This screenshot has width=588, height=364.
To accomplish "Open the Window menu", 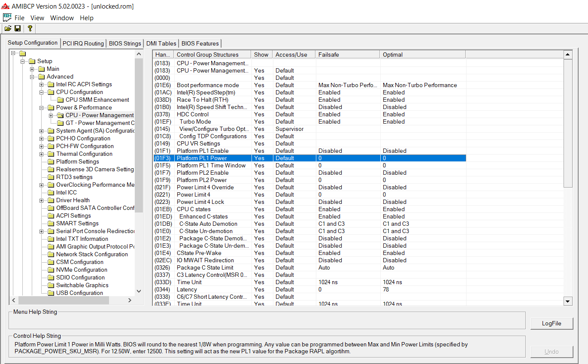I will [x=62, y=18].
